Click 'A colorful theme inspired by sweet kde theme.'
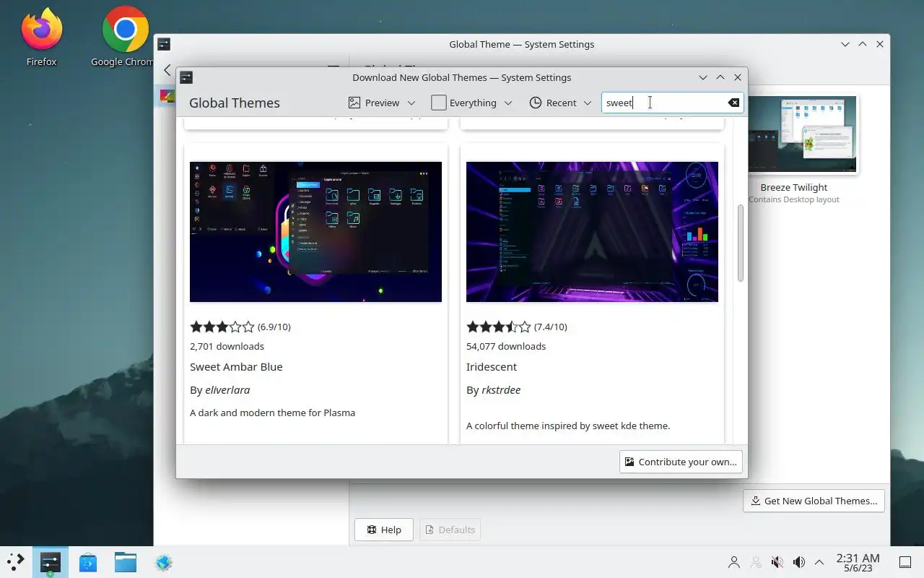 click(568, 426)
